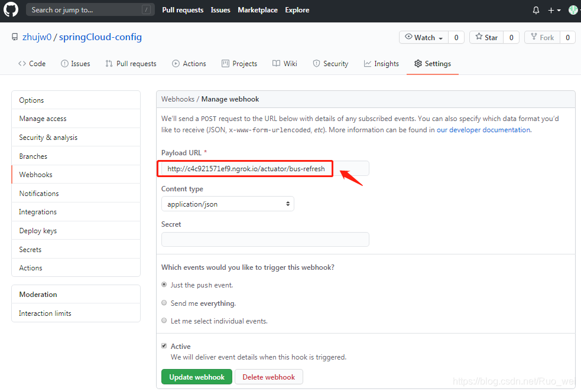The height and width of the screenshot is (392, 581).
Task: Open the GitHub home logo
Action: (x=11, y=9)
